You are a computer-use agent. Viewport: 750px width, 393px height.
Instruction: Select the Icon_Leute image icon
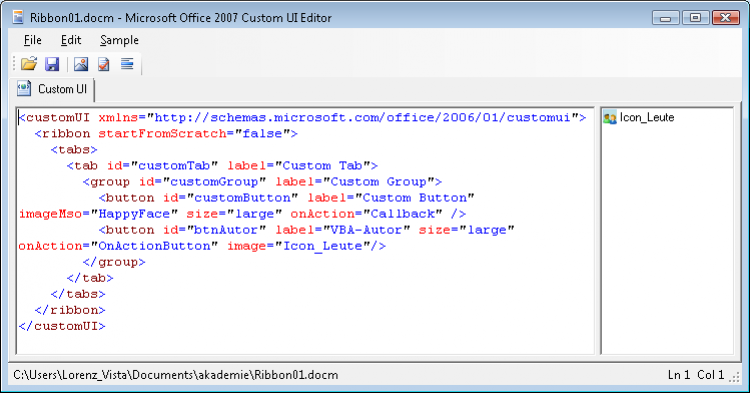[610, 118]
